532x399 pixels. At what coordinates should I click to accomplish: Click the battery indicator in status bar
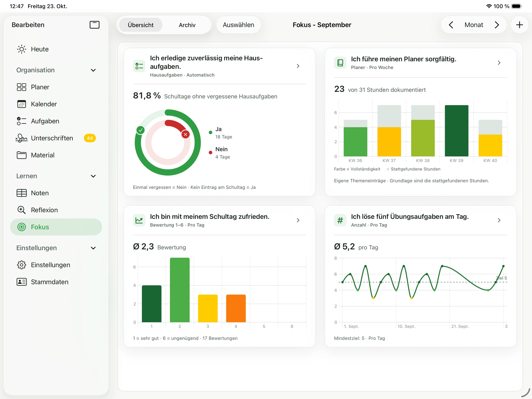[x=516, y=6]
